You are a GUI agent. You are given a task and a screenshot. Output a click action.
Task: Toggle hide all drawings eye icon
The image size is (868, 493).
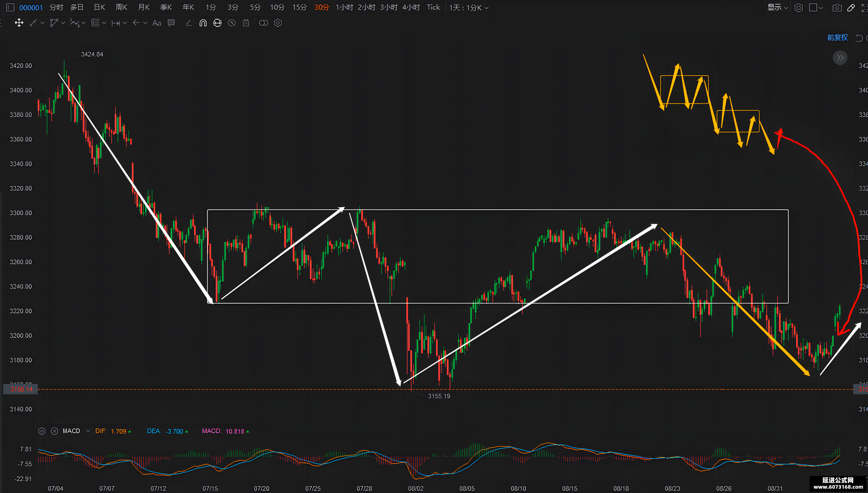click(x=232, y=23)
